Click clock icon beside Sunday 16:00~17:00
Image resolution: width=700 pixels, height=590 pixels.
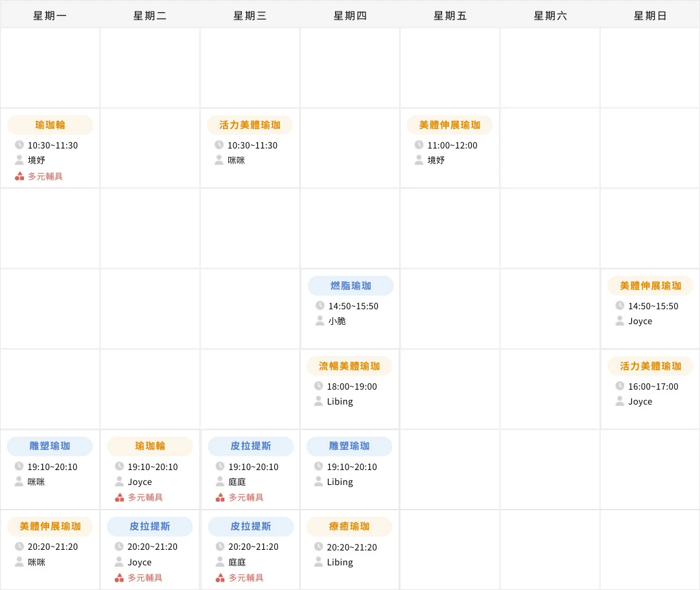pos(620,386)
